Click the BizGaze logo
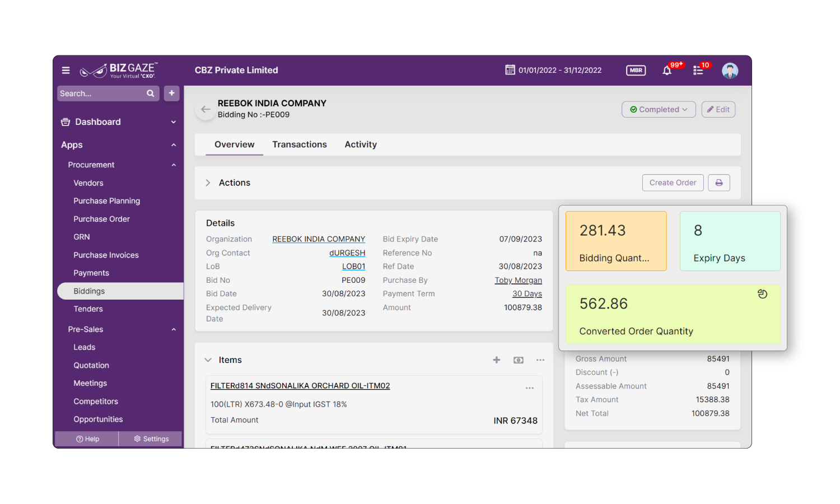 [x=119, y=70]
